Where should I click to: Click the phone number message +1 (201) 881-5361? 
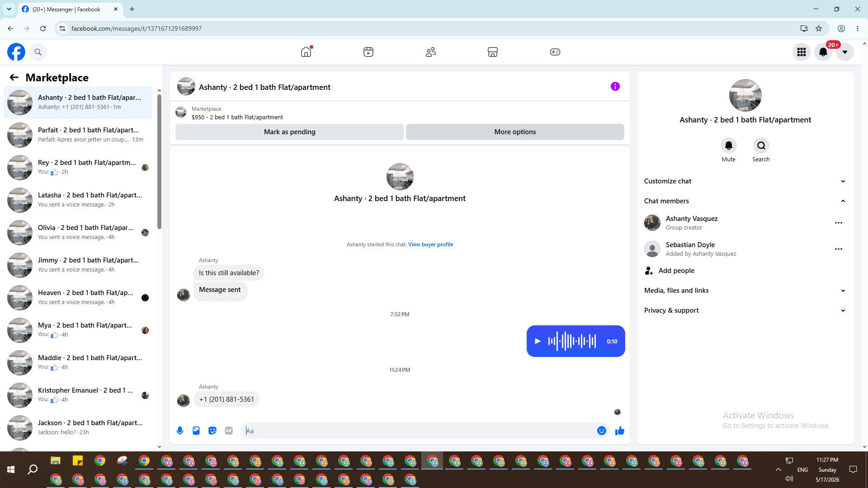coord(226,399)
